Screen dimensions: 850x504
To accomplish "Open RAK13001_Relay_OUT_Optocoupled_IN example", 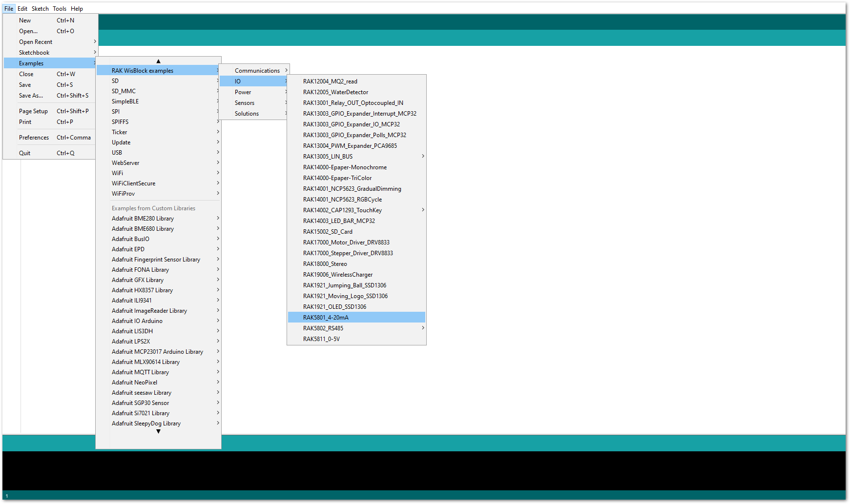I will tap(356, 103).
